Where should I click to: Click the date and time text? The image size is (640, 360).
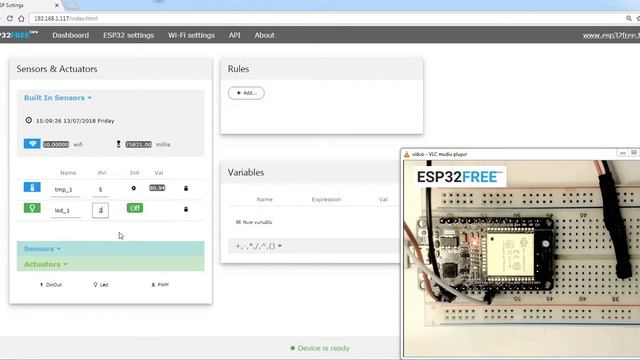tap(75, 121)
